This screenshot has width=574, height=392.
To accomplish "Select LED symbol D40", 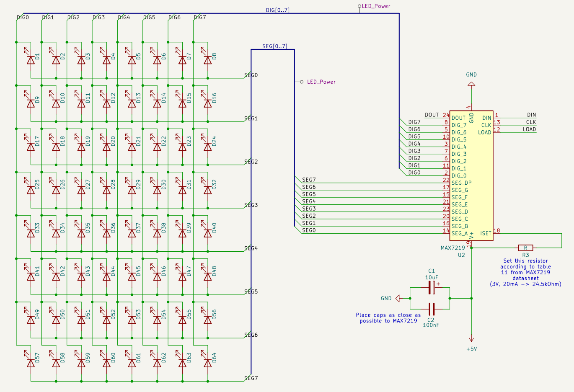I will [207, 232].
